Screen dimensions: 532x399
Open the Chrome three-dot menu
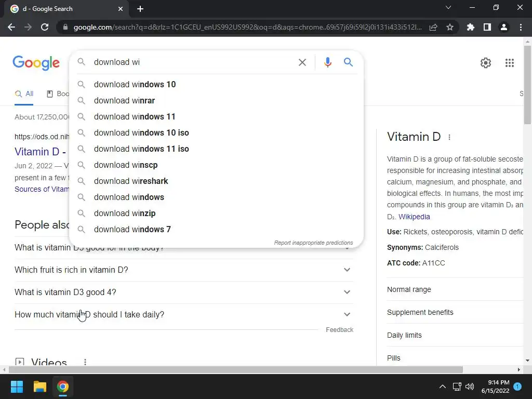(x=521, y=27)
